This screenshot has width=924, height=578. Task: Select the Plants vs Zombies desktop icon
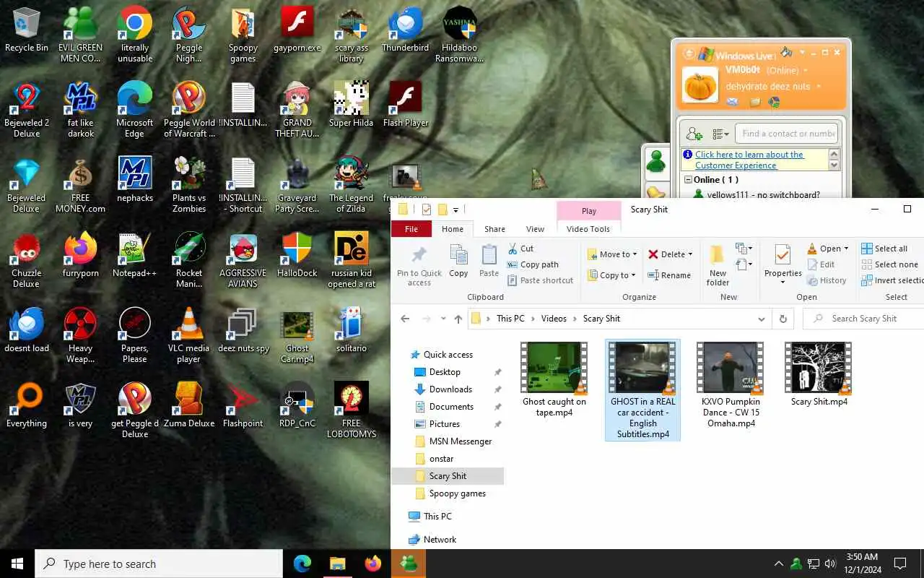[189, 185]
